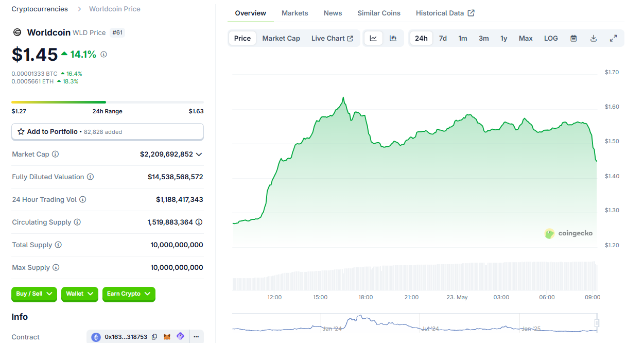
Task: Show Max Supply info icon
Action: click(x=56, y=268)
